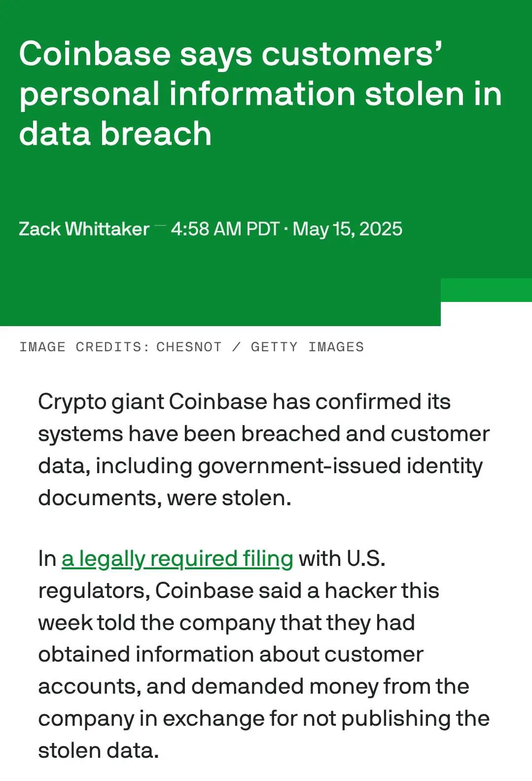This screenshot has height=781, width=532.
Task: Click the 'regulators, Coinbase said a hacker' line
Action: (x=239, y=591)
